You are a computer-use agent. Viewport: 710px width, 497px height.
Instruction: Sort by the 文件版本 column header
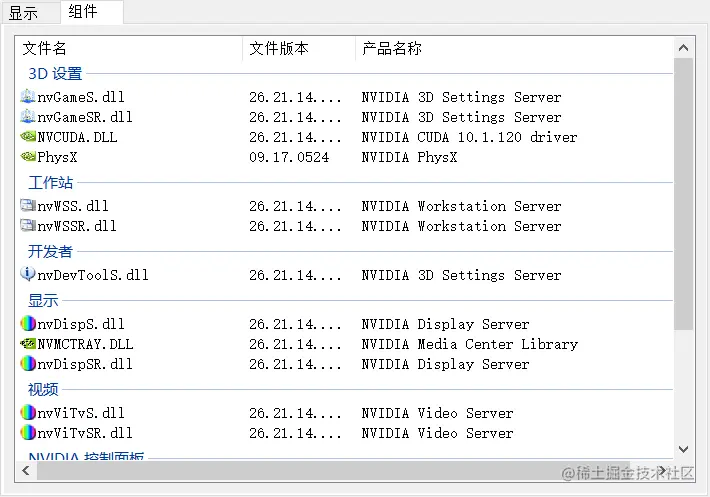299,48
